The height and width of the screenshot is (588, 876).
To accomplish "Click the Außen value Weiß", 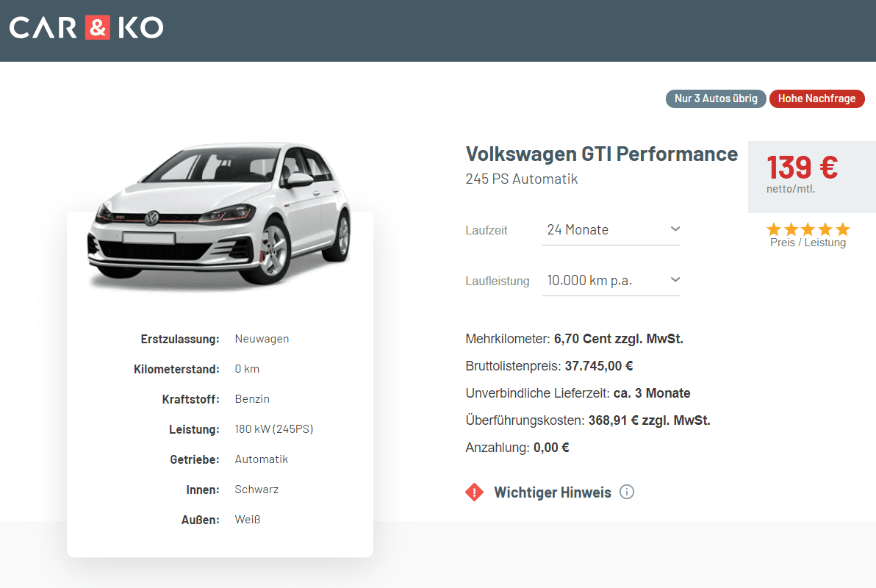I will click(x=248, y=520).
